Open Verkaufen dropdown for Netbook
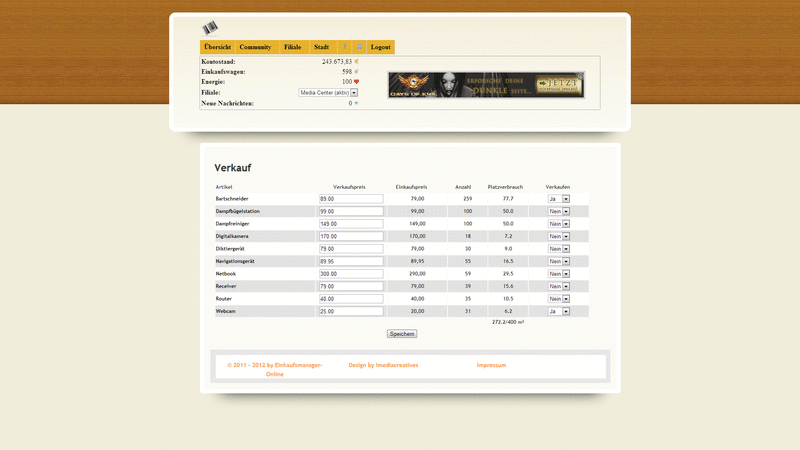800x450 pixels. pos(559,274)
